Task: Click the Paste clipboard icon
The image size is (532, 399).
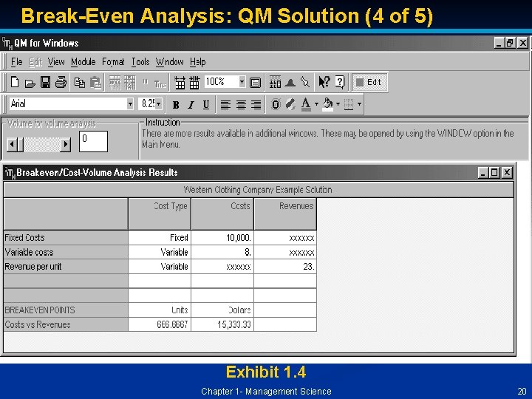Action: (x=95, y=83)
